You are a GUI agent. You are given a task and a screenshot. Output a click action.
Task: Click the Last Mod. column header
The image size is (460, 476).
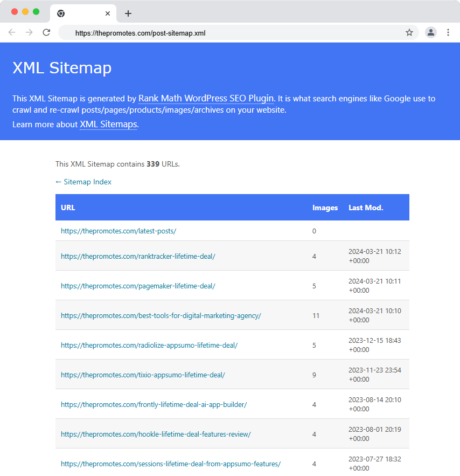coord(366,208)
